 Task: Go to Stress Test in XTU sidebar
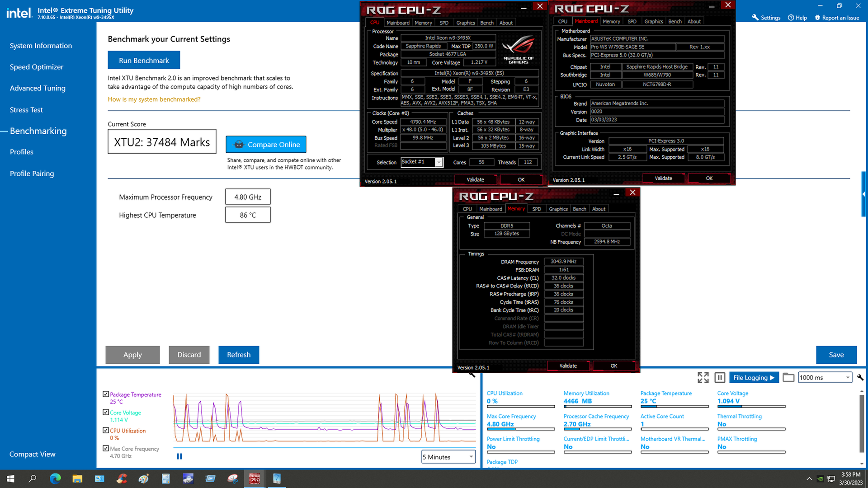tap(26, 110)
